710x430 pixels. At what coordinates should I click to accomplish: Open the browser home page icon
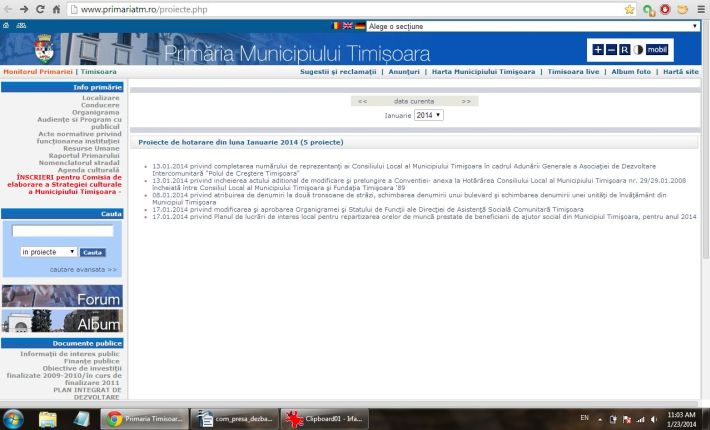click(x=57, y=9)
